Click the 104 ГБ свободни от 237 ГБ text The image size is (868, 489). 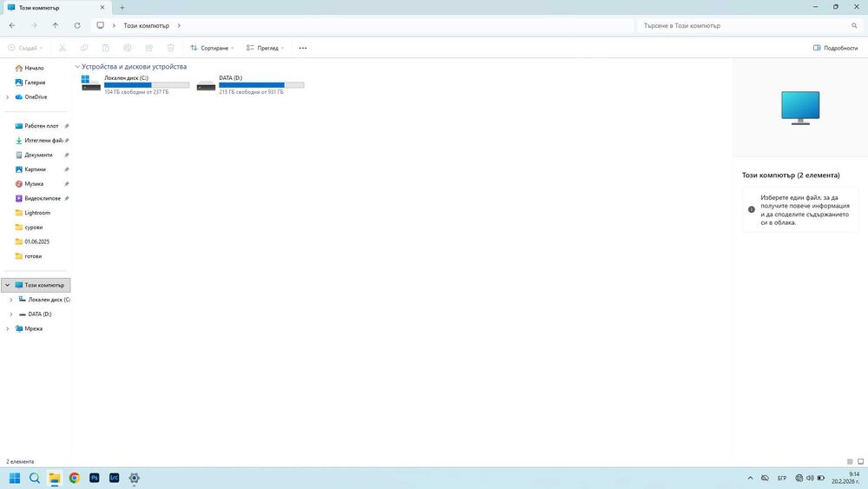(x=136, y=92)
